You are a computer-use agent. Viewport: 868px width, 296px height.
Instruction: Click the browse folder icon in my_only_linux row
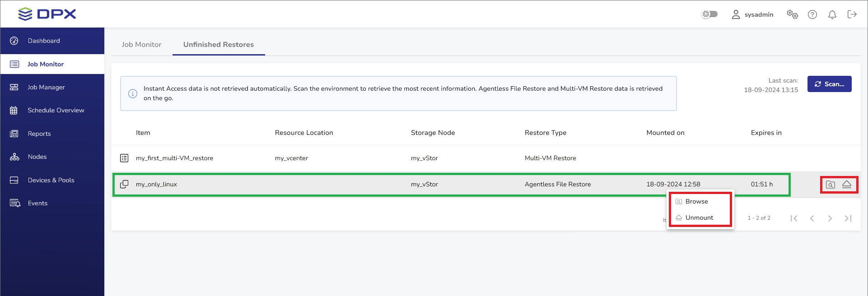830,185
